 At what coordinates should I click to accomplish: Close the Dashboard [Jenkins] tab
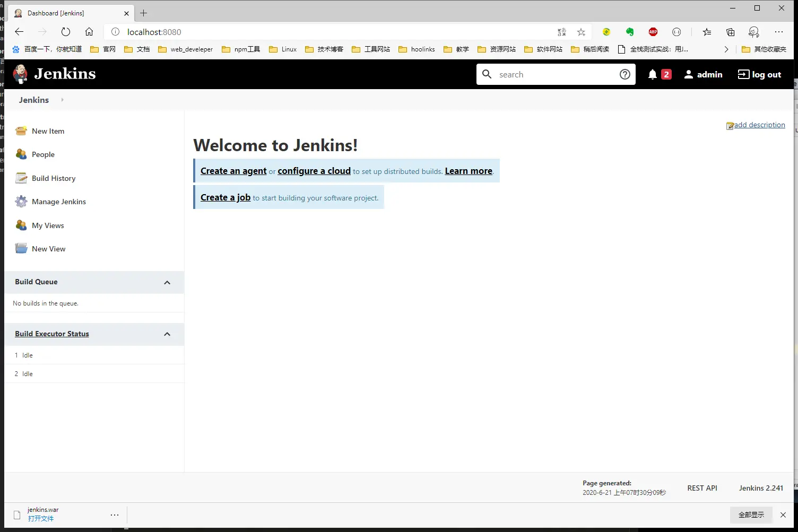[126, 13]
